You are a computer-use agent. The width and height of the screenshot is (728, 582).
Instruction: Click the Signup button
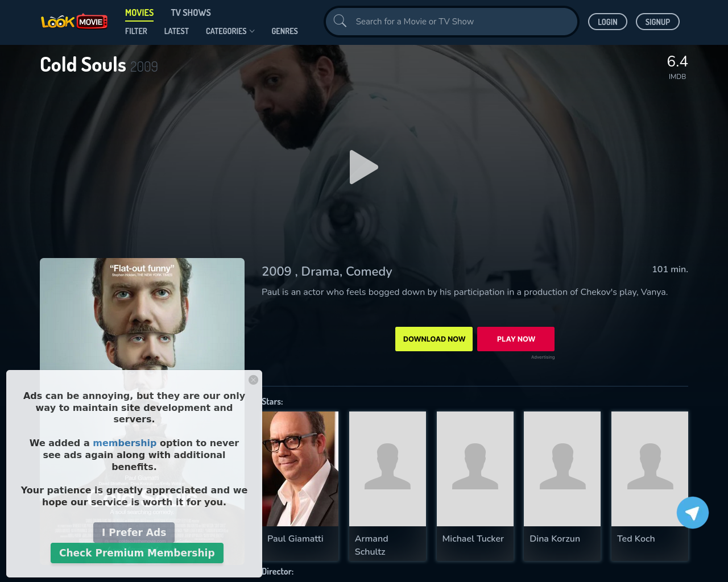coord(657,22)
